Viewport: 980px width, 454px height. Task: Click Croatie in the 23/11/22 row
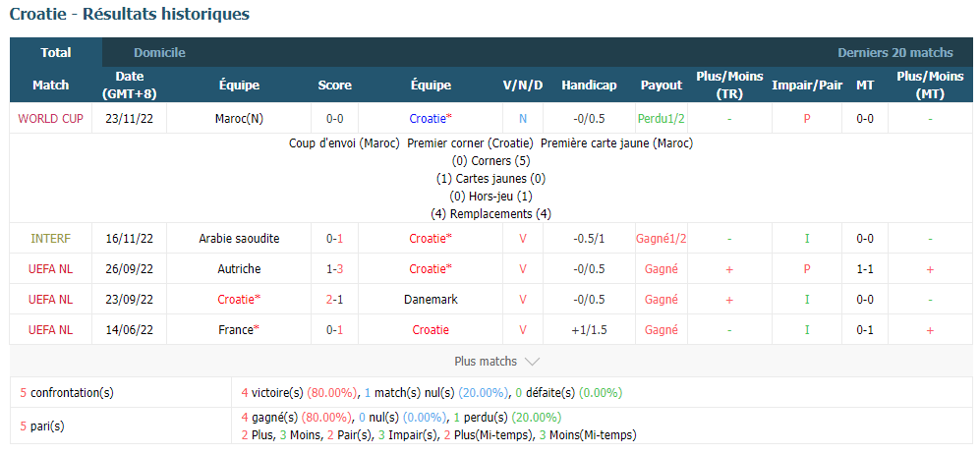pyautogui.click(x=431, y=119)
